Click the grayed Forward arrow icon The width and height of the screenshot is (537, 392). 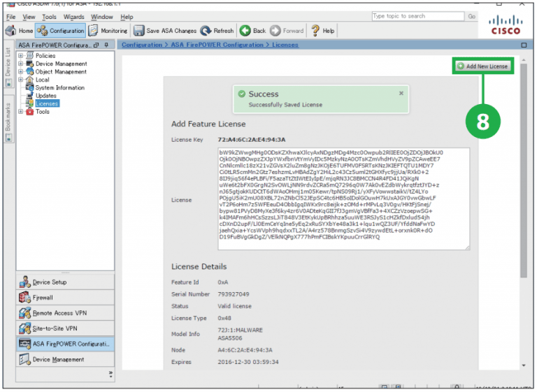275,31
